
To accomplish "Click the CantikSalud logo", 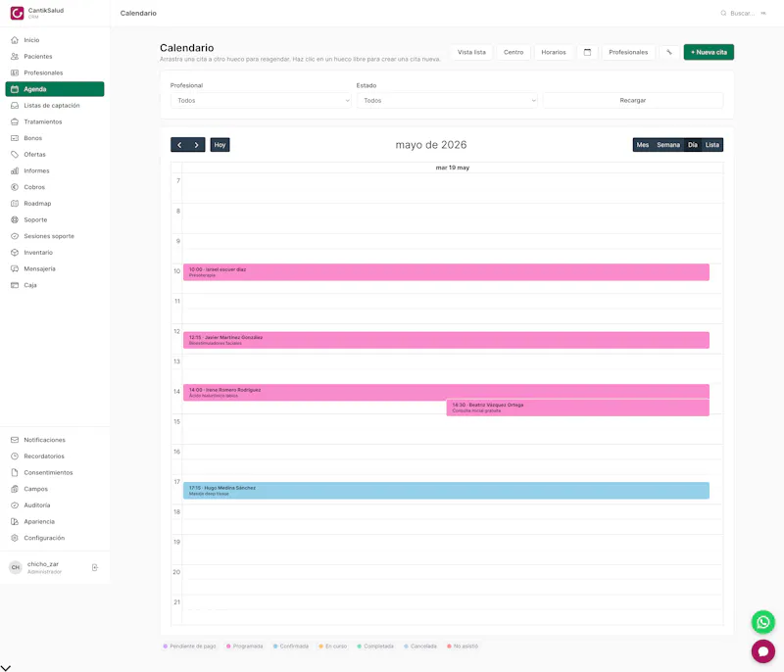I will coord(17,13).
